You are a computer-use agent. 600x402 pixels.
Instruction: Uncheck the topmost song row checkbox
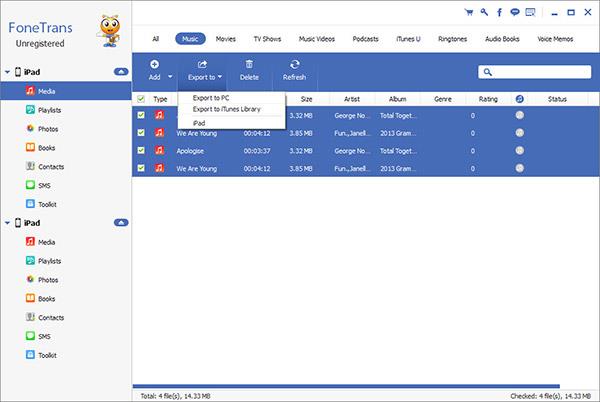141,115
